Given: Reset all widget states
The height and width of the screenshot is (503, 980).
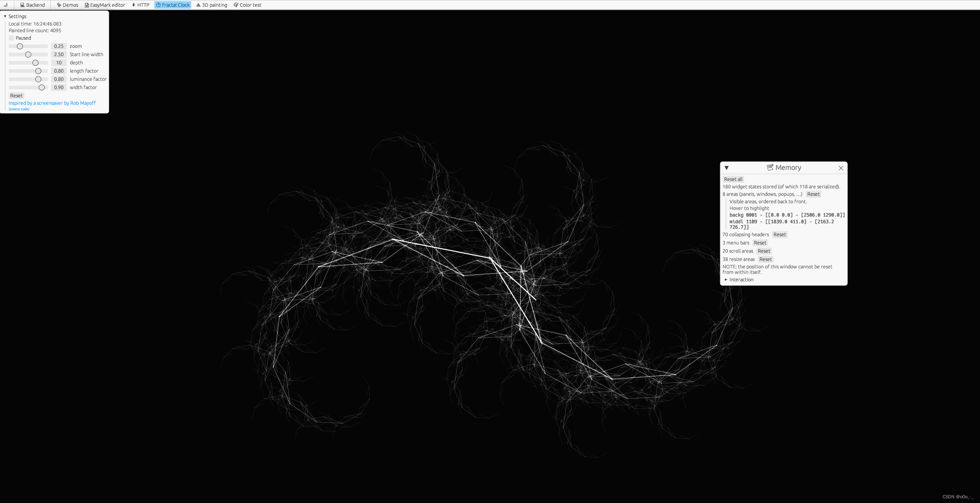Looking at the screenshot, I should (x=732, y=179).
